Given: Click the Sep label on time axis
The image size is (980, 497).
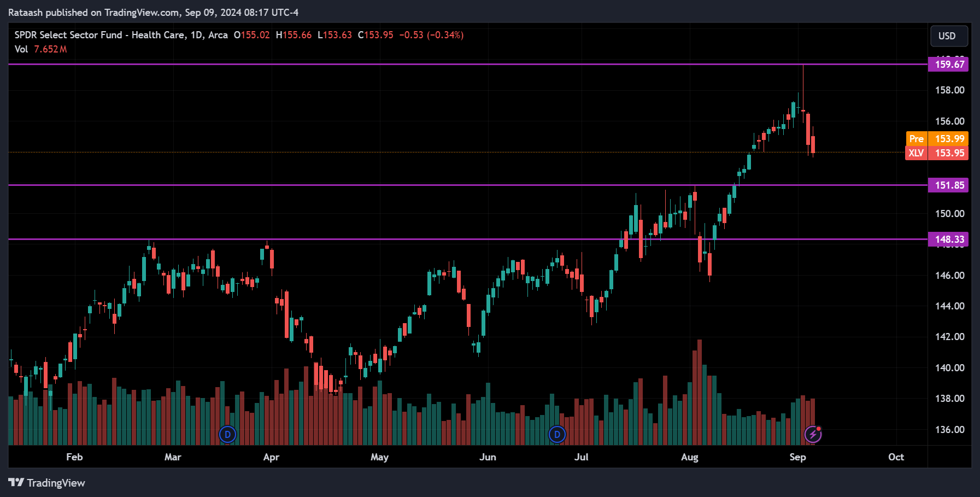Looking at the screenshot, I should point(797,457).
